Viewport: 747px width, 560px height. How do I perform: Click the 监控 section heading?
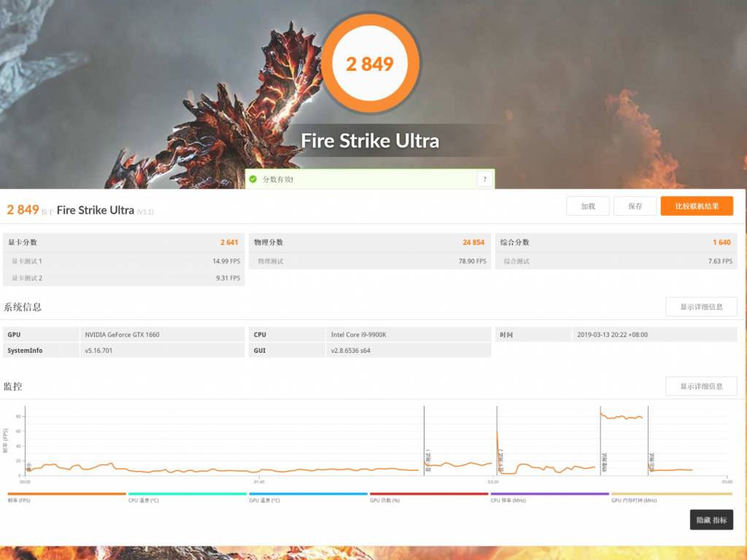click(13, 386)
